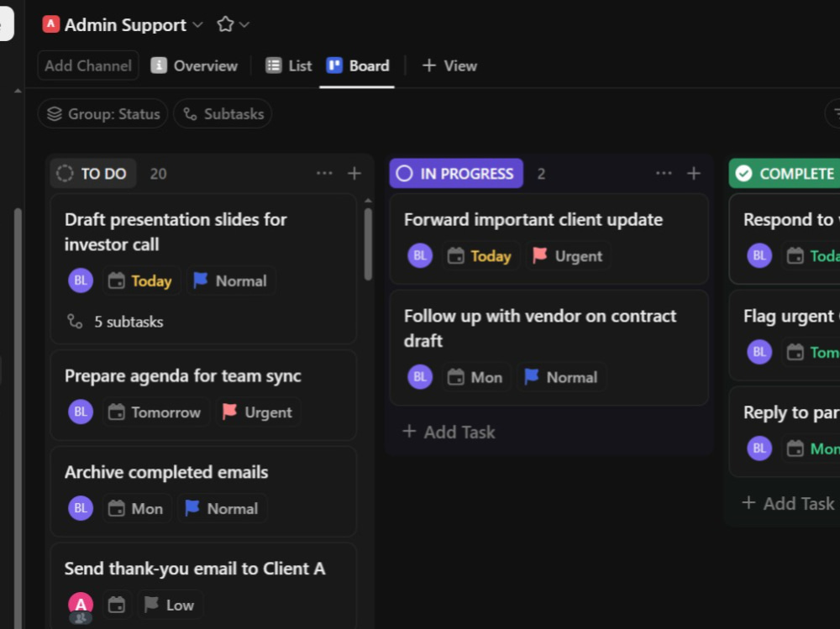Viewport: 840px width, 629px height.
Task: Click BL avatar on Archive completed emails card
Action: (81, 508)
